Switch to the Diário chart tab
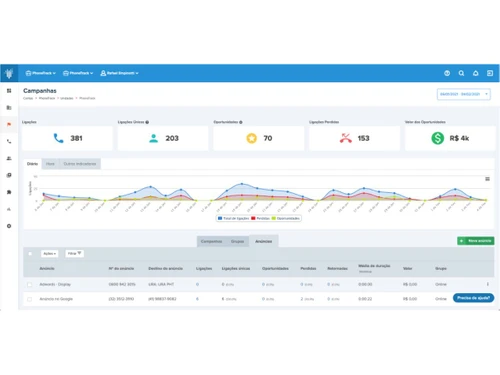500x375 pixels. pyautogui.click(x=32, y=164)
